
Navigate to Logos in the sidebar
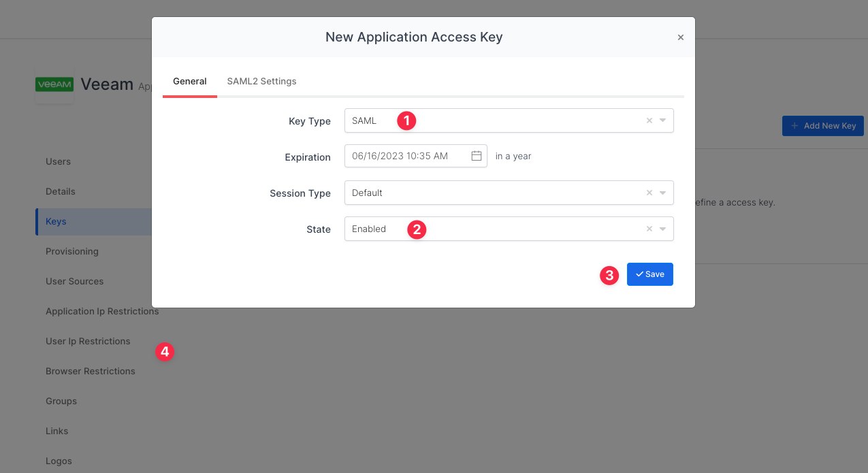click(x=59, y=461)
